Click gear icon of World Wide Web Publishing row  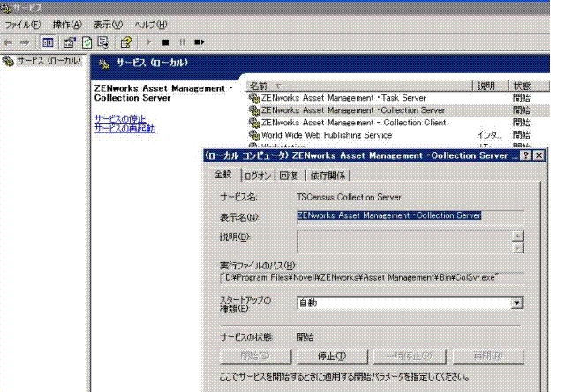pyautogui.click(x=254, y=135)
